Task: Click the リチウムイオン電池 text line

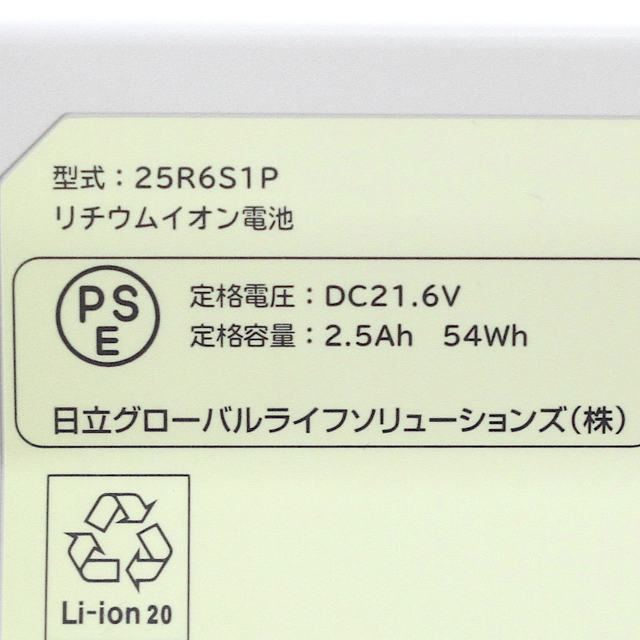Action: 173,219
